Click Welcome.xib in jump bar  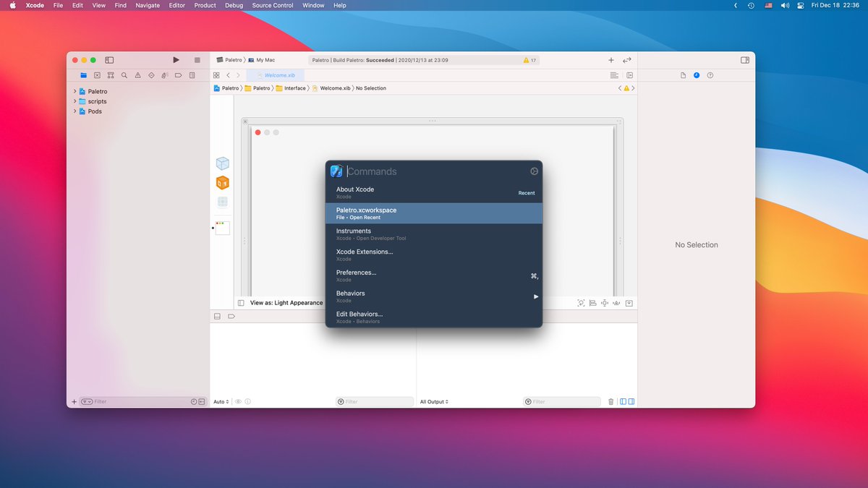tap(331, 88)
